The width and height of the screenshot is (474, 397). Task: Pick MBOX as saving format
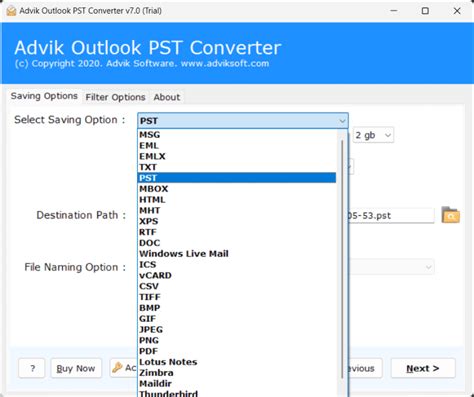pos(237,189)
